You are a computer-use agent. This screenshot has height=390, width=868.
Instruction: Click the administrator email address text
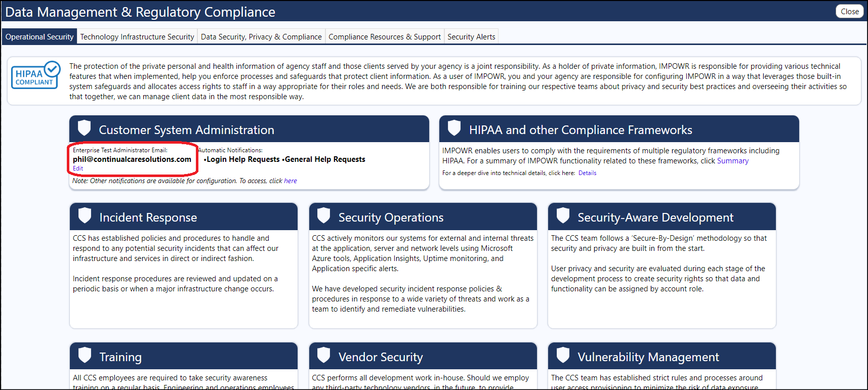(132, 159)
